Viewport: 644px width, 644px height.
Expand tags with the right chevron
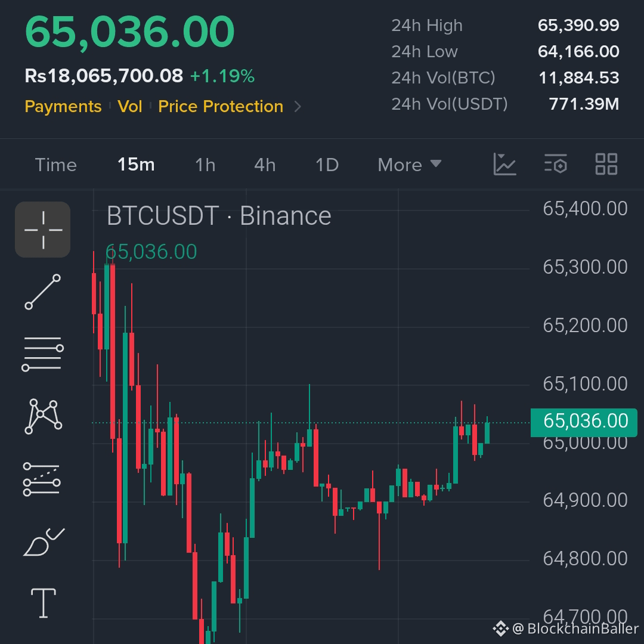pyautogui.click(x=298, y=107)
